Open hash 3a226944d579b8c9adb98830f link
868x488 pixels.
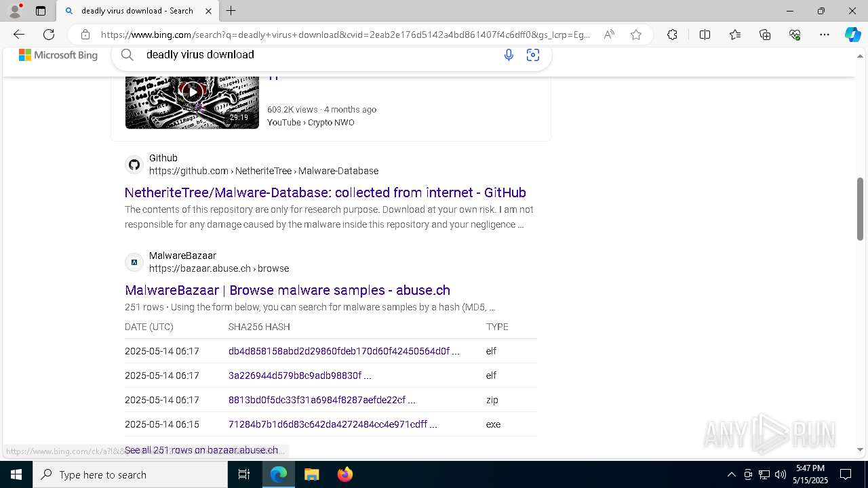point(300,375)
